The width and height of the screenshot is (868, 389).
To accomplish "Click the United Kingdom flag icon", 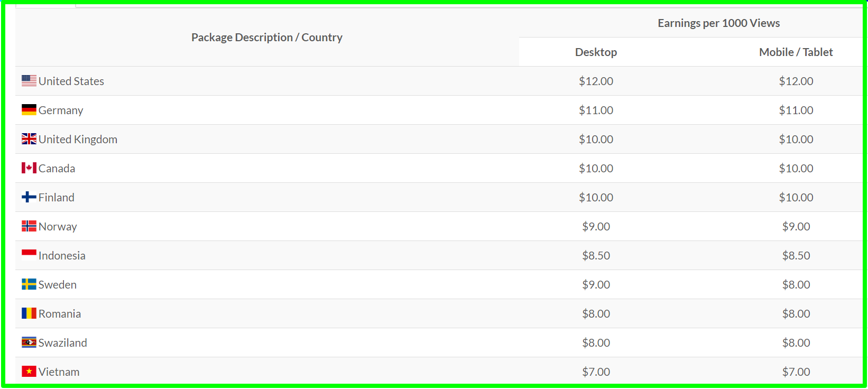I will click(29, 138).
